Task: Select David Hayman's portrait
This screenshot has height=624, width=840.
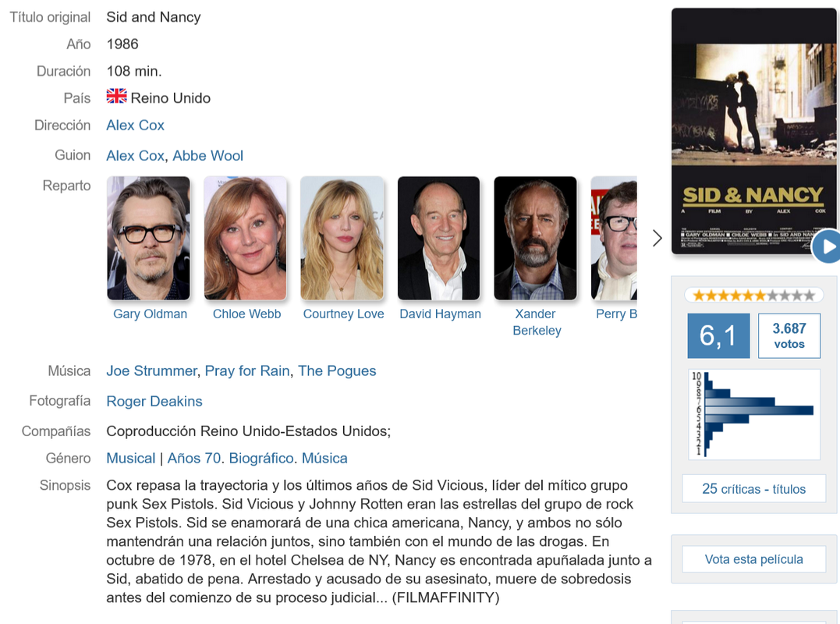Action: pyautogui.click(x=439, y=238)
